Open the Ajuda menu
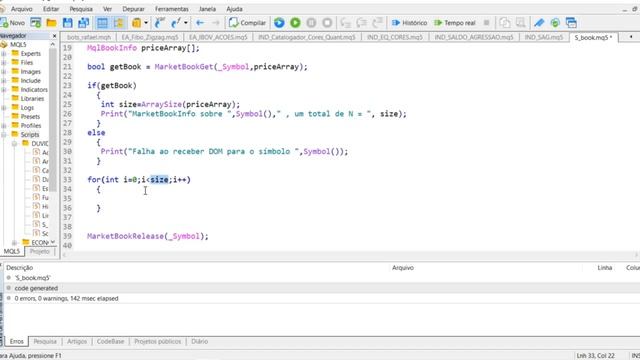This screenshot has width=640, height=360. [x=234, y=9]
